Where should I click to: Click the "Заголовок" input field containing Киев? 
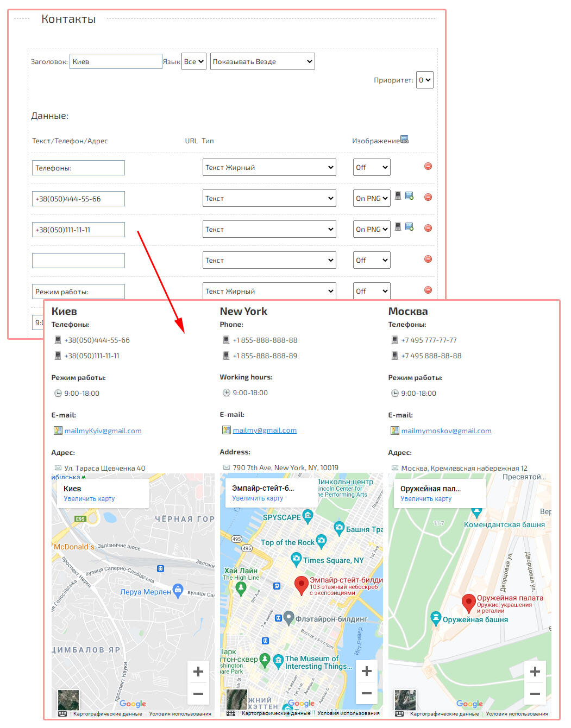tap(116, 61)
